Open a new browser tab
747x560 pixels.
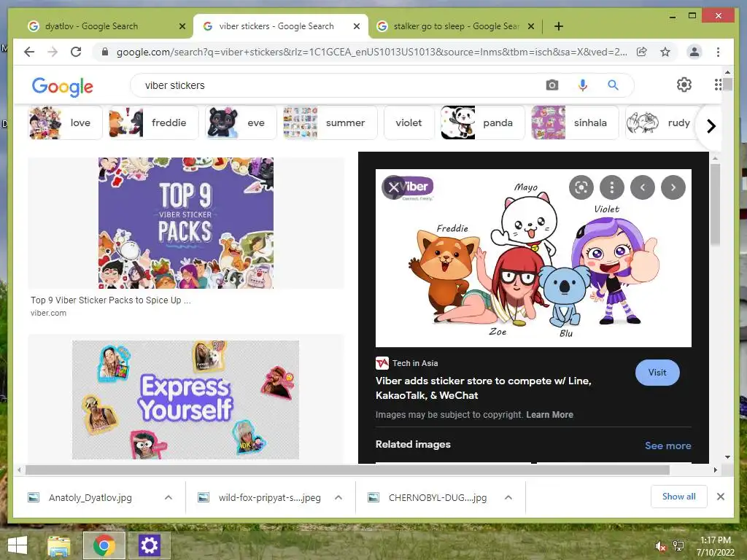(x=558, y=26)
